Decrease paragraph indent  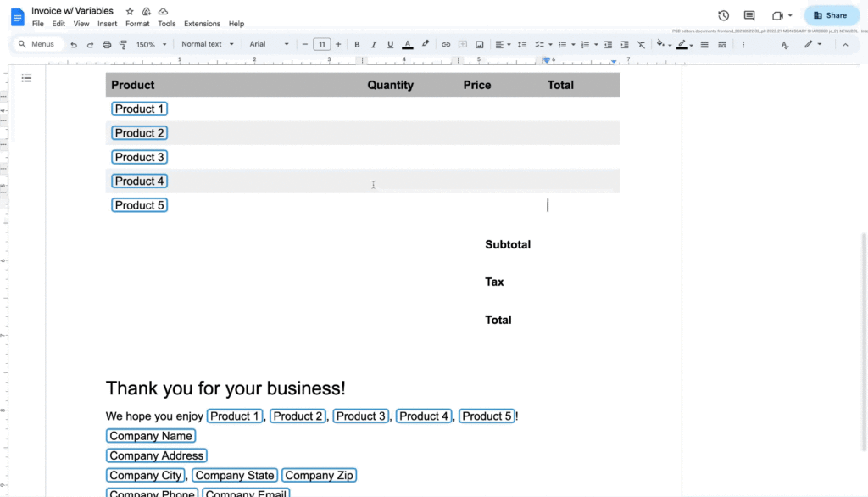pyautogui.click(x=608, y=44)
